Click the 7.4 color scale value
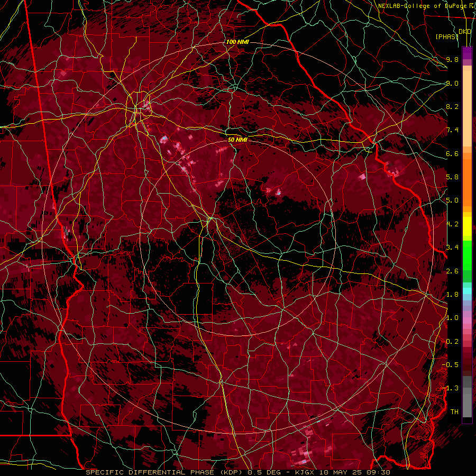The image size is (476, 476). (452, 130)
